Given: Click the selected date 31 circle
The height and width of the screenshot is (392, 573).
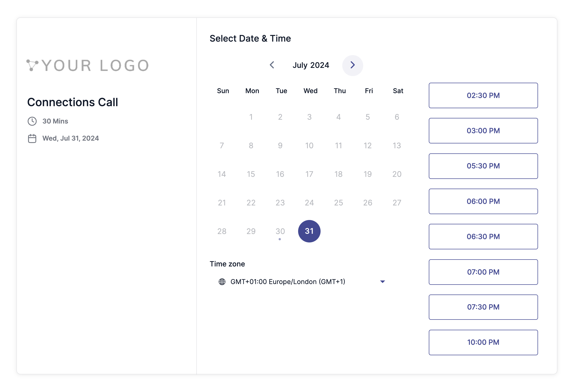Looking at the screenshot, I should click(309, 231).
